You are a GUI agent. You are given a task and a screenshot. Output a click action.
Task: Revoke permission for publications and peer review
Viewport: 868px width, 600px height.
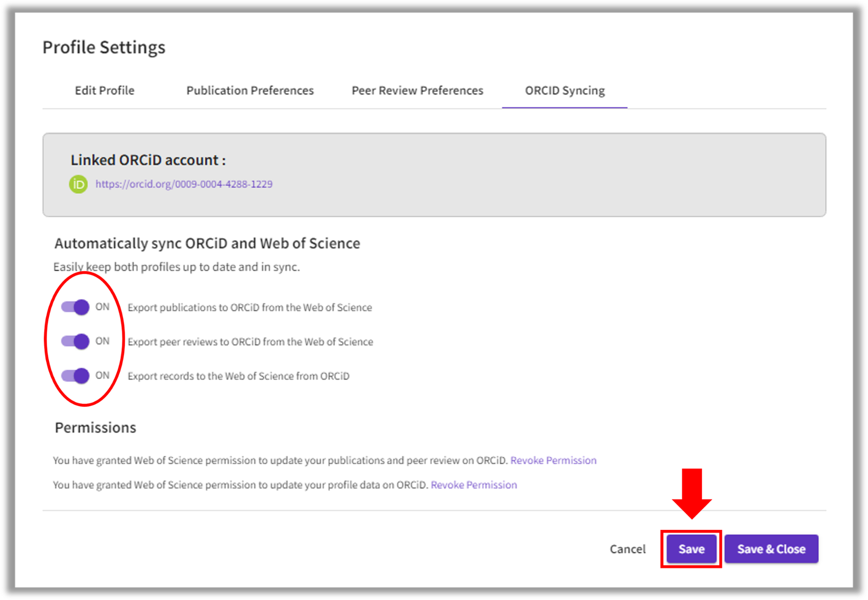554,460
